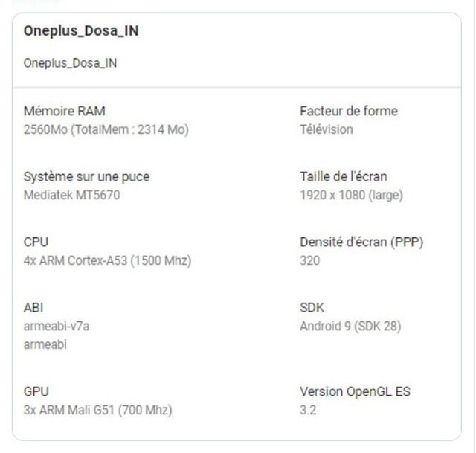
Task: Select the 4x ARM Cortex-A53 value
Action: 107,261
